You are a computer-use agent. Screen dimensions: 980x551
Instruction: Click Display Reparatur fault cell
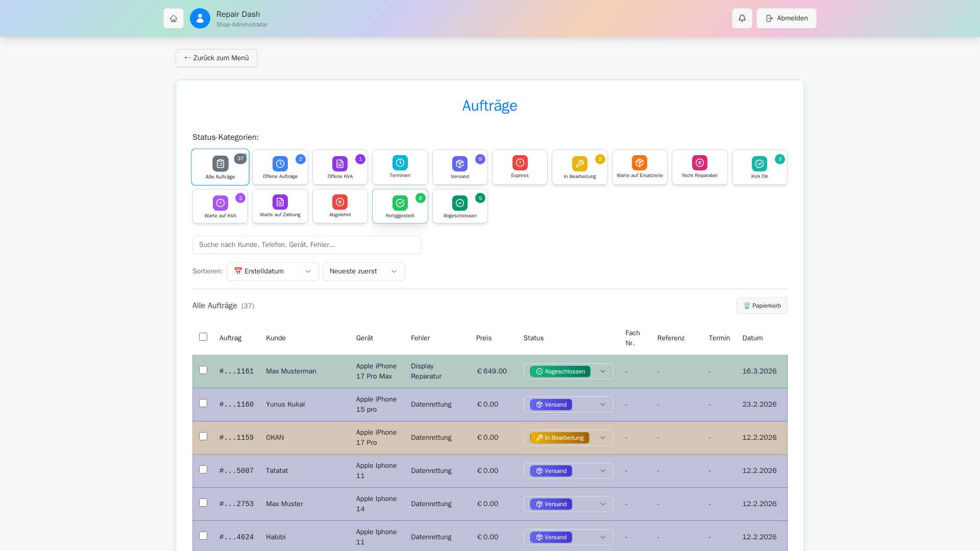coord(426,371)
